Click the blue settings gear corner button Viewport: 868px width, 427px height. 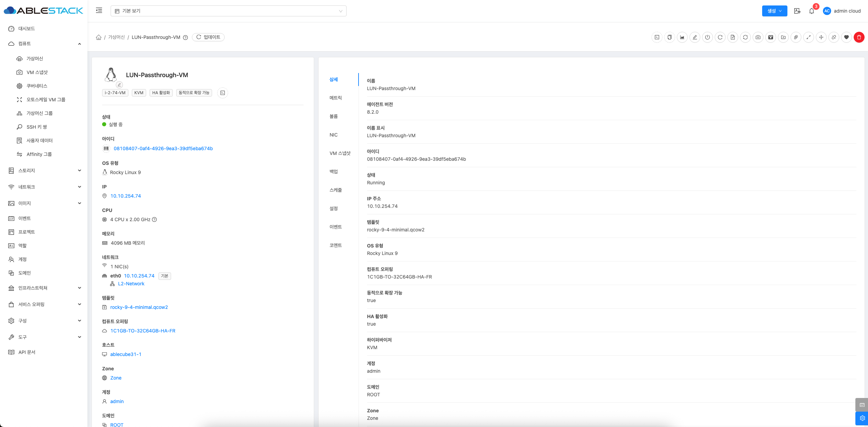point(862,418)
